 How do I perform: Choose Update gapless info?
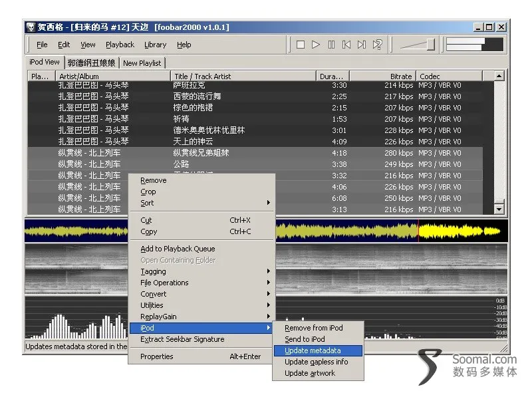(318, 362)
